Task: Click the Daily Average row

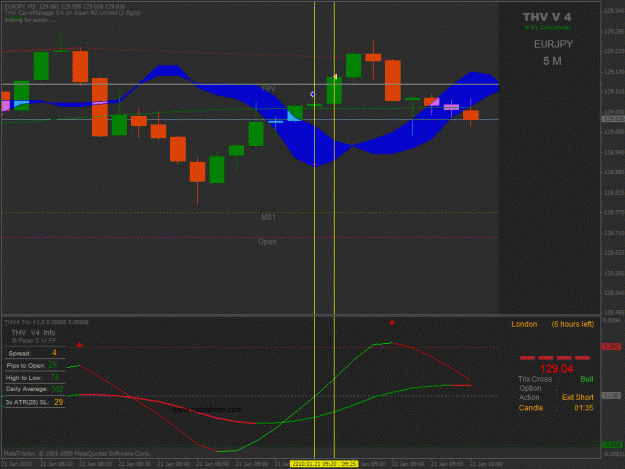Action: pyautogui.click(x=34, y=389)
